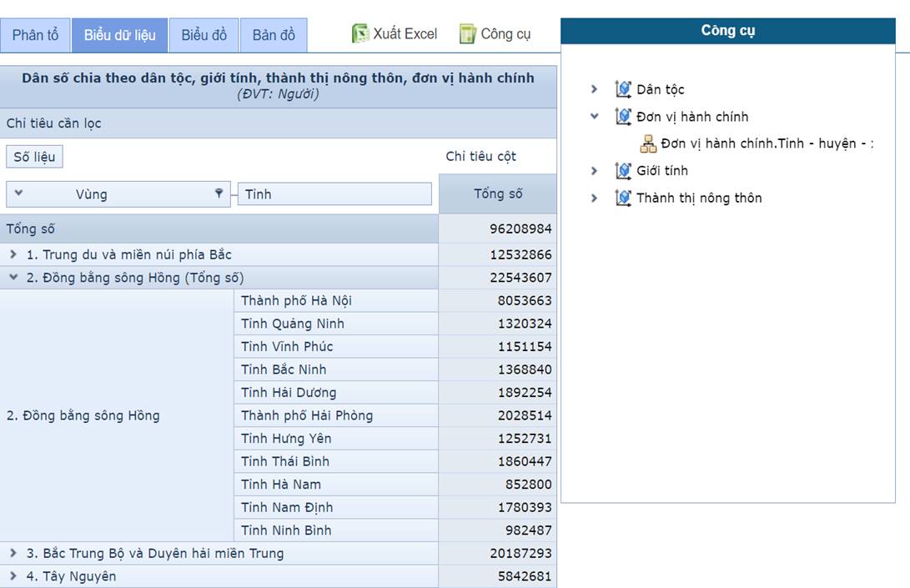Image resolution: width=910 pixels, height=588 pixels.
Task: Open the Biểu đồ tab
Action: (204, 35)
